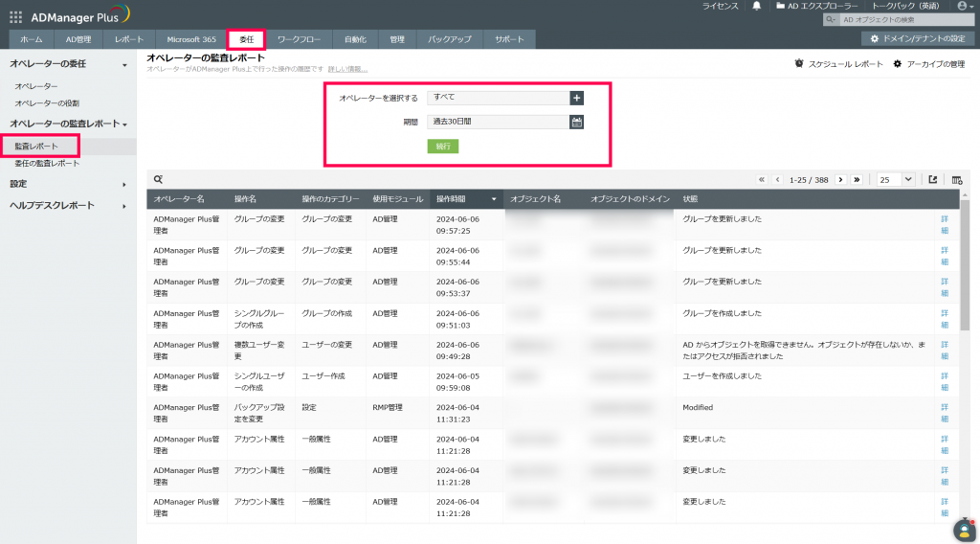The height and width of the screenshot is (544, 980).
Task: Open the トークバック link
Action: coord(905,7)
